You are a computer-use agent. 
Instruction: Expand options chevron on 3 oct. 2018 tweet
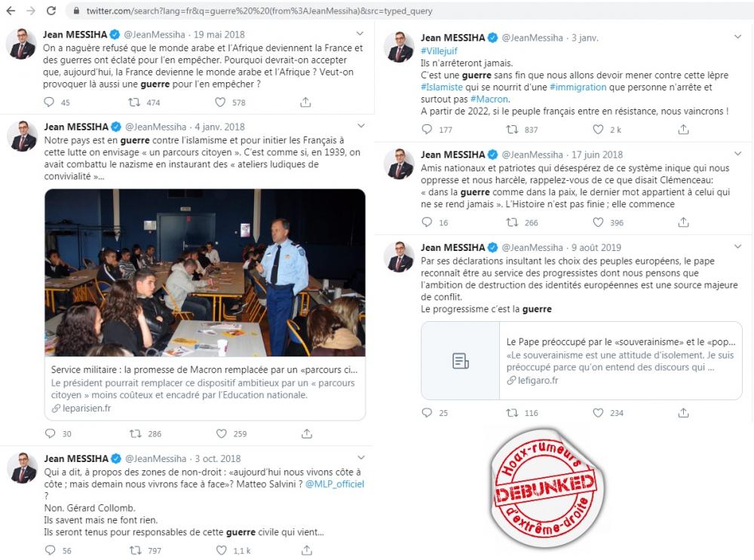tap(361, 457)
